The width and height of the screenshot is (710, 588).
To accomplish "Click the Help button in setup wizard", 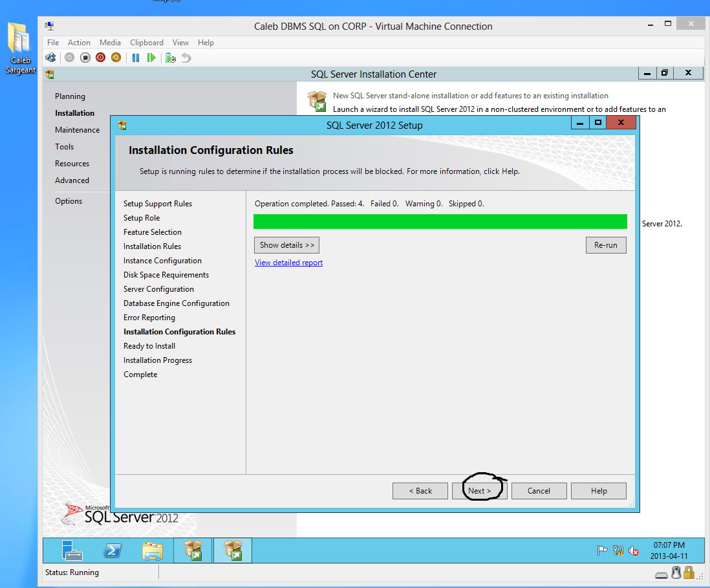I will [x=599, y=490].
